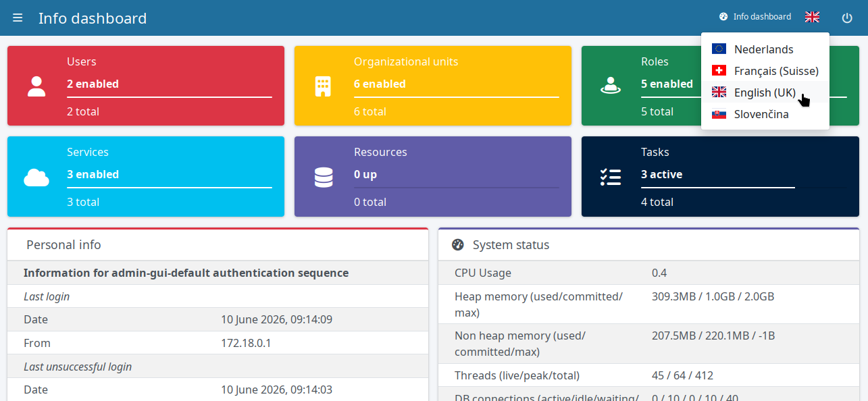Click the Info dashboard gauge icon in header

[723, 17]
